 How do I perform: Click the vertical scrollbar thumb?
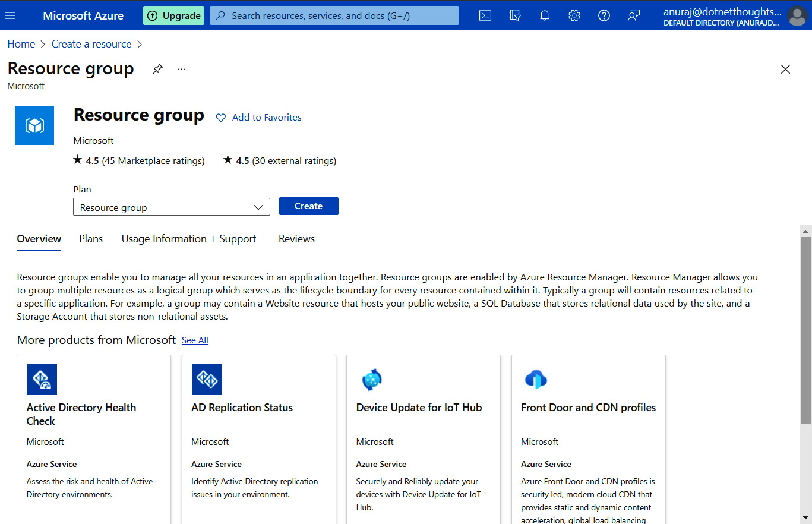[x=805, y=330]
